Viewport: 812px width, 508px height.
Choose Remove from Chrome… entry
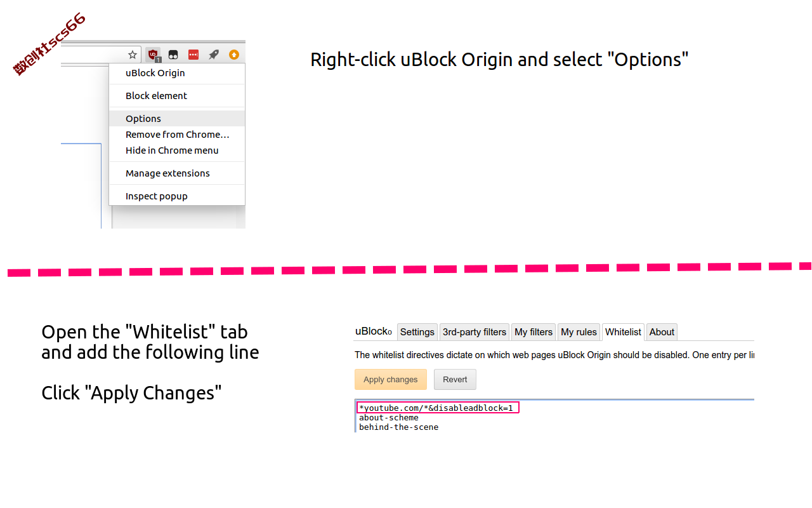(x=177, y=135)
